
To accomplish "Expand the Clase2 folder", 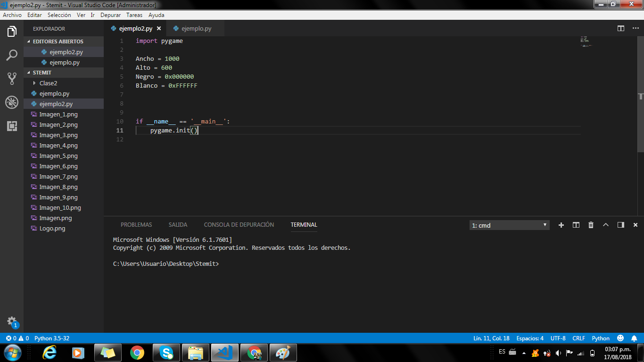I will pyautogui.click(x=64, y=83).
